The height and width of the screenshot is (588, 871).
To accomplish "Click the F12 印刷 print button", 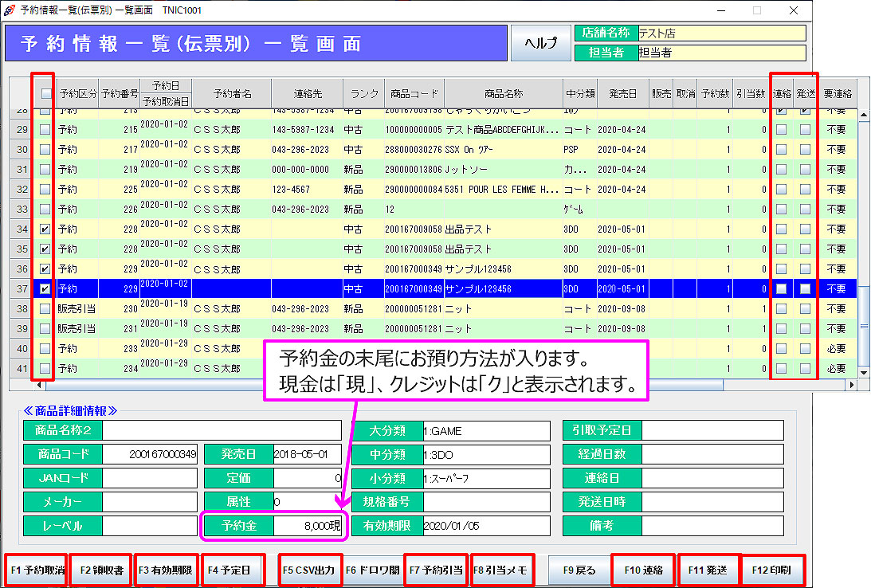I will [x=771, y=570].
